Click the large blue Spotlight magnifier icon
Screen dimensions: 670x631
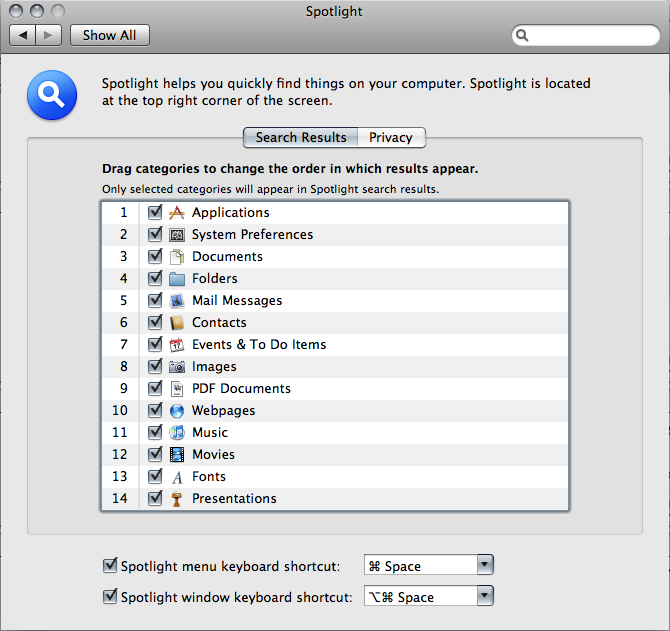pyautogui.click(x=52, y=95)
